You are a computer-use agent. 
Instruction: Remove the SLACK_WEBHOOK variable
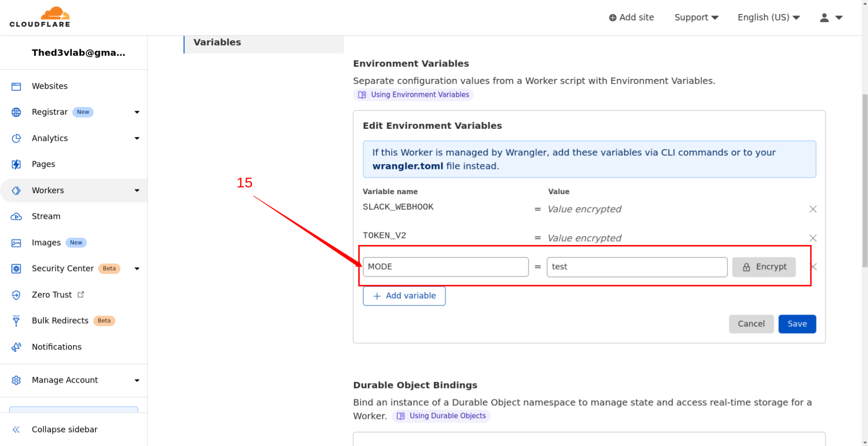coord(813,209)
